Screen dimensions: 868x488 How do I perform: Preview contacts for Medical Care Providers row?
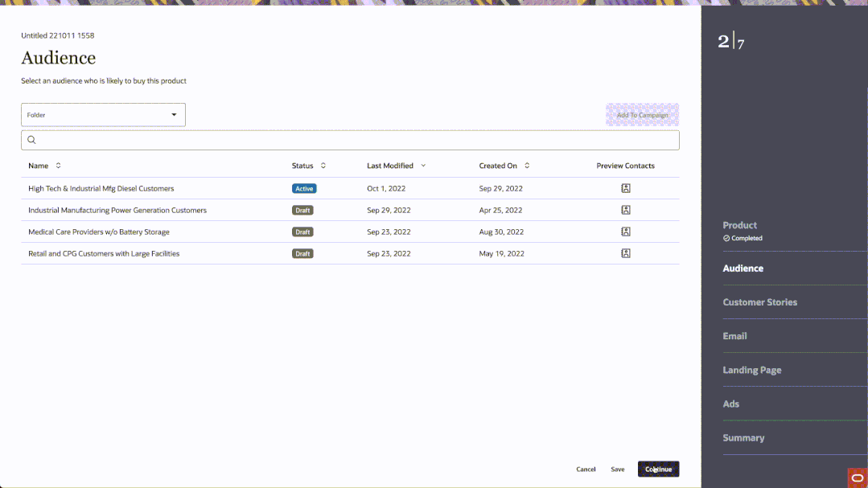[626, 232]
